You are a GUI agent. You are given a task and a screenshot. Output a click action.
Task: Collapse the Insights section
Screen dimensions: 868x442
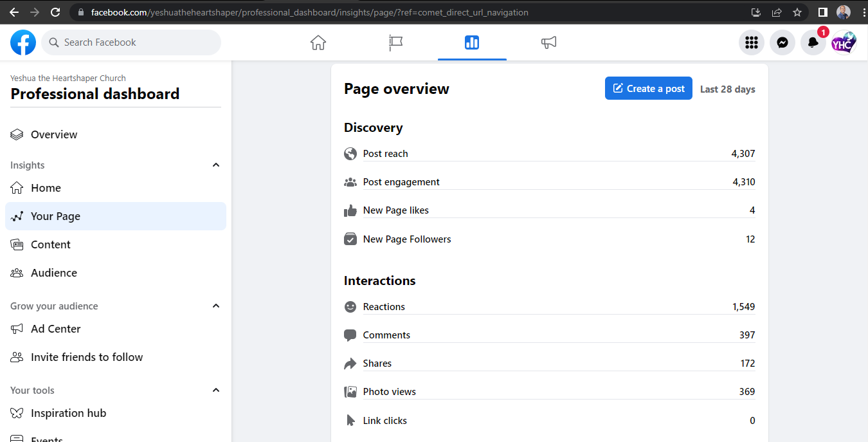click(216, 165)
